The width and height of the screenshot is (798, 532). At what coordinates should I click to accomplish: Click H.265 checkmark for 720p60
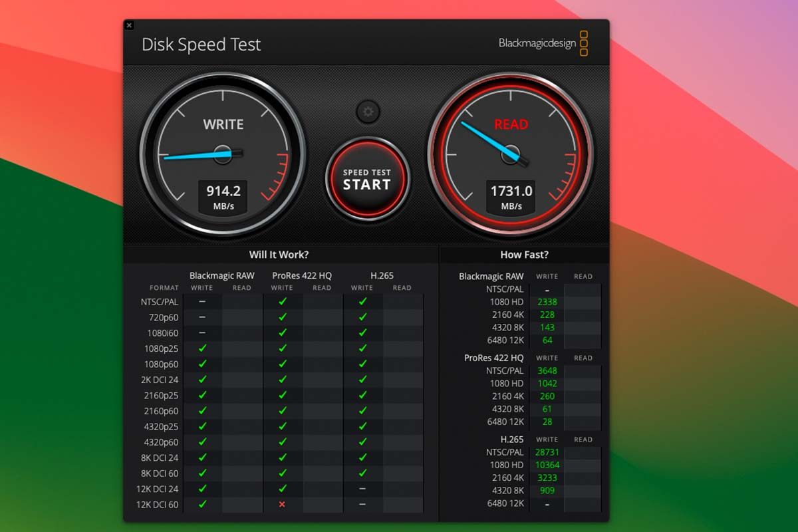[362, 317]
